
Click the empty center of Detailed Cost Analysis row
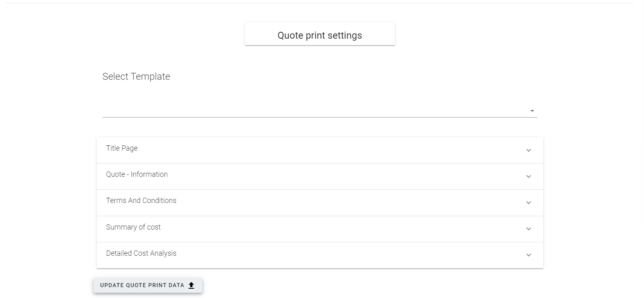point(320,255)
